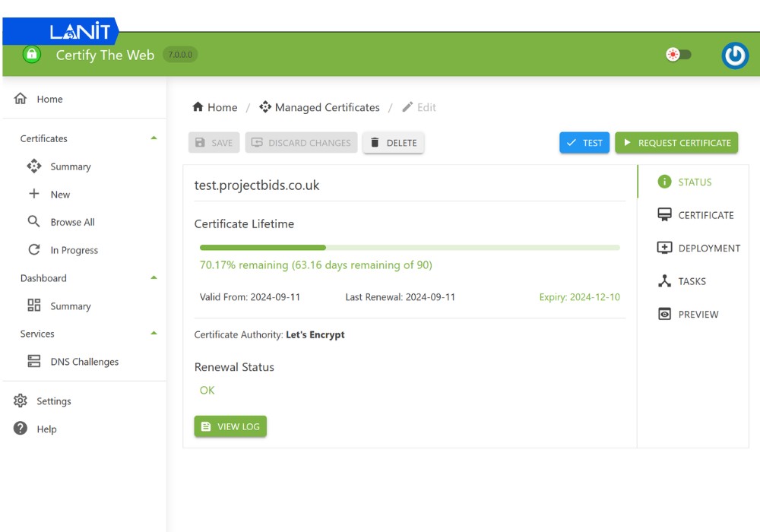The image size is (760, 532).
Task: Collapse the Services sidebar section
Action: [x=154, y=334]
